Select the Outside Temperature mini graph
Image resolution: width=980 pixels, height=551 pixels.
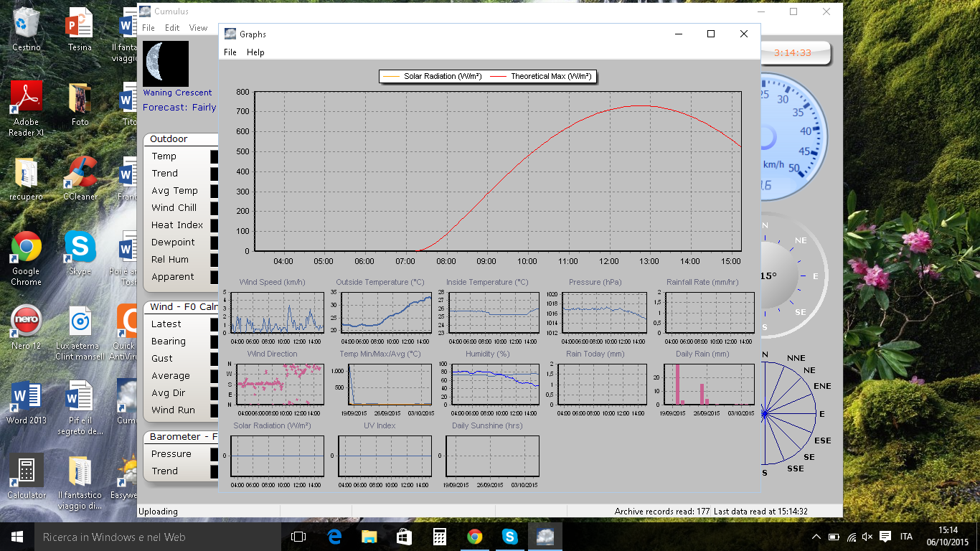point(386,313)
